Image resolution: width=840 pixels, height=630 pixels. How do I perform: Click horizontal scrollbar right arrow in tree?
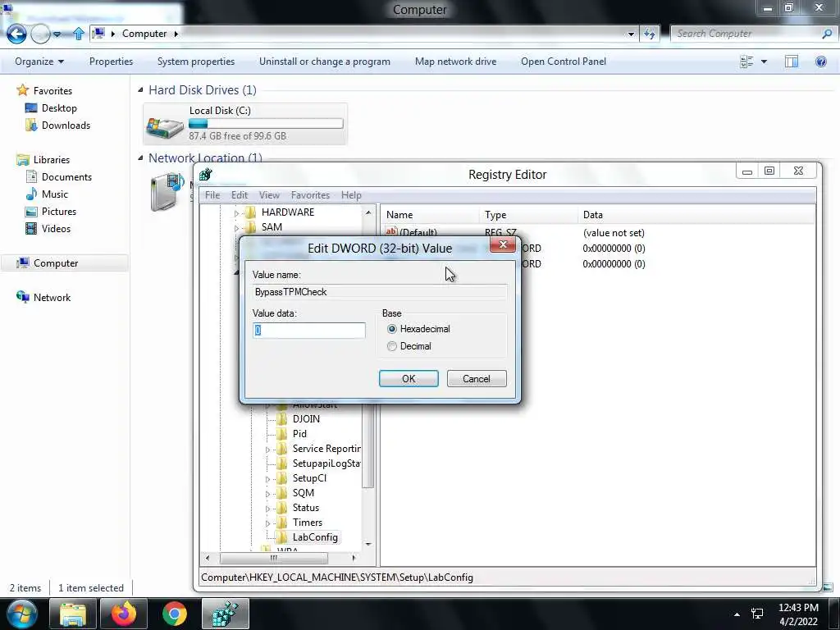pos(354,558)
